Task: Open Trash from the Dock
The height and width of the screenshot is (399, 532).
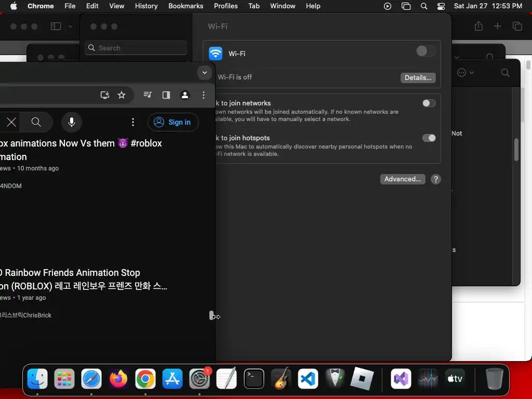Action: point(495,378)
